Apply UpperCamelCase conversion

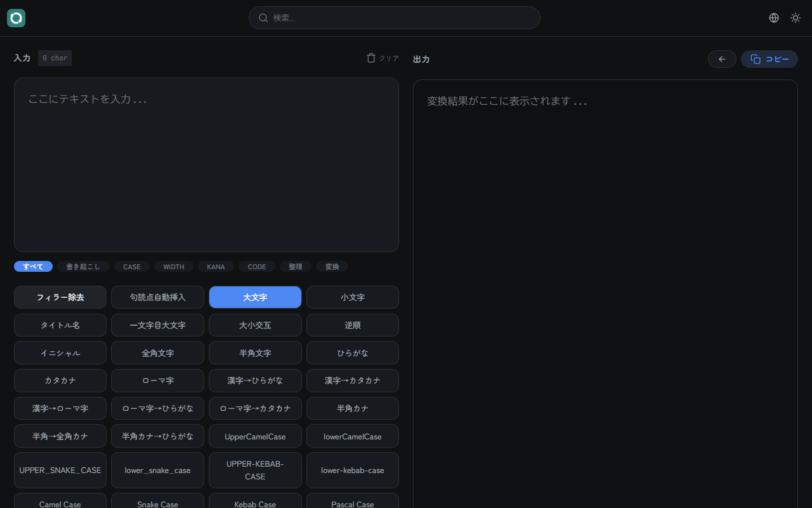[255, 436]
